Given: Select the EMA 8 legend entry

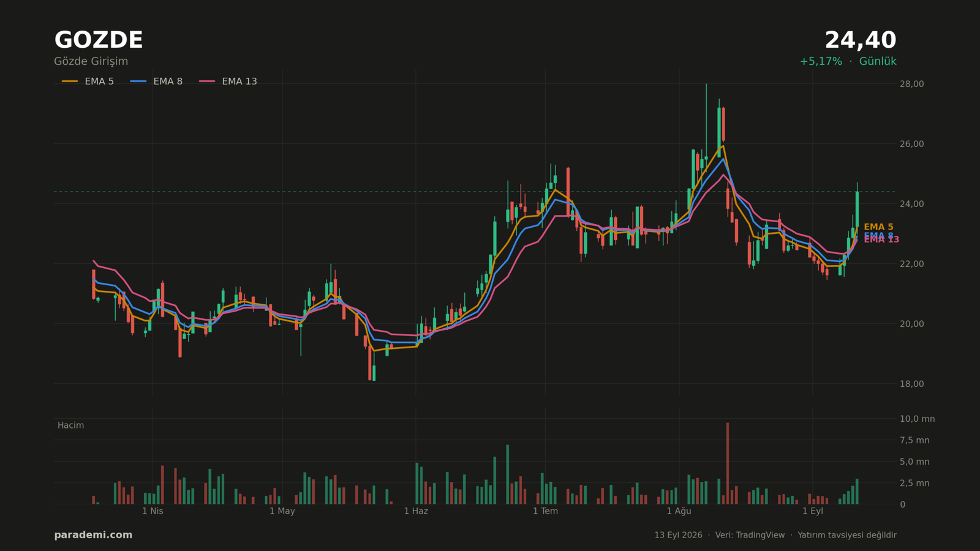Looking at the screenshot, I should (156, 81).
